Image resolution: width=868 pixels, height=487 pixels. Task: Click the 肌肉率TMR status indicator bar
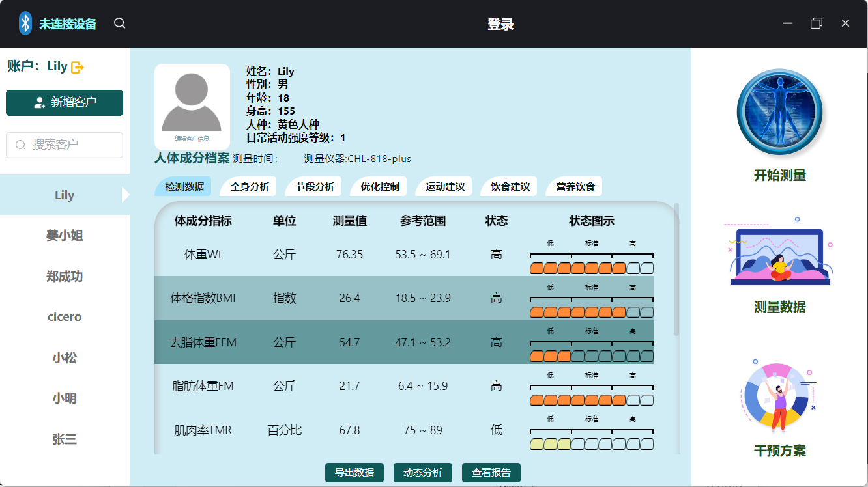(x=592, y=444)
